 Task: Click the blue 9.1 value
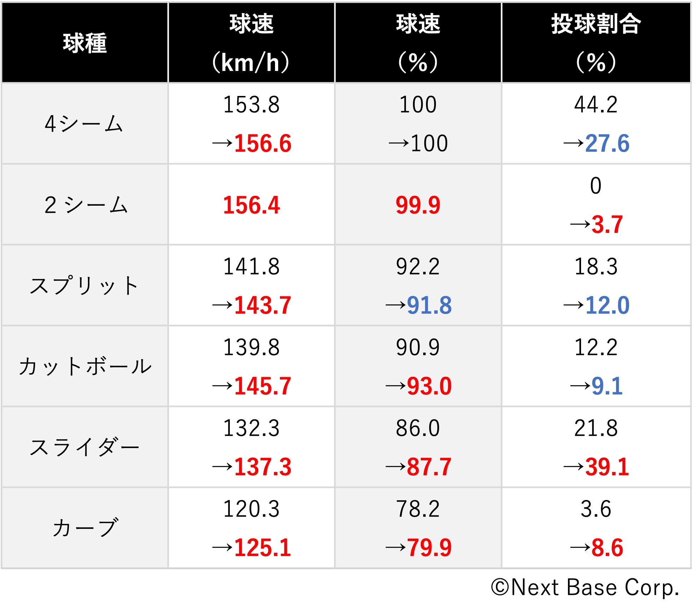607,386
